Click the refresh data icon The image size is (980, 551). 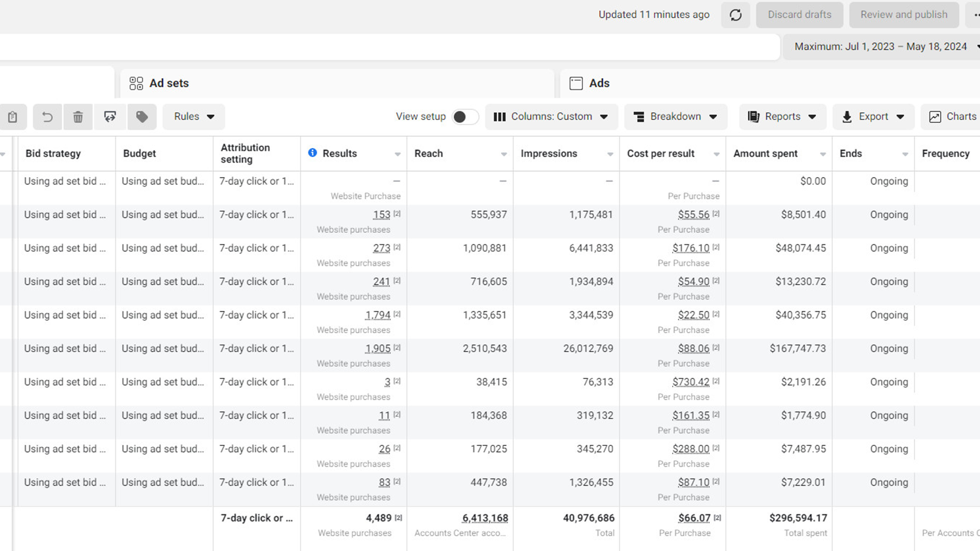[736, 15]
